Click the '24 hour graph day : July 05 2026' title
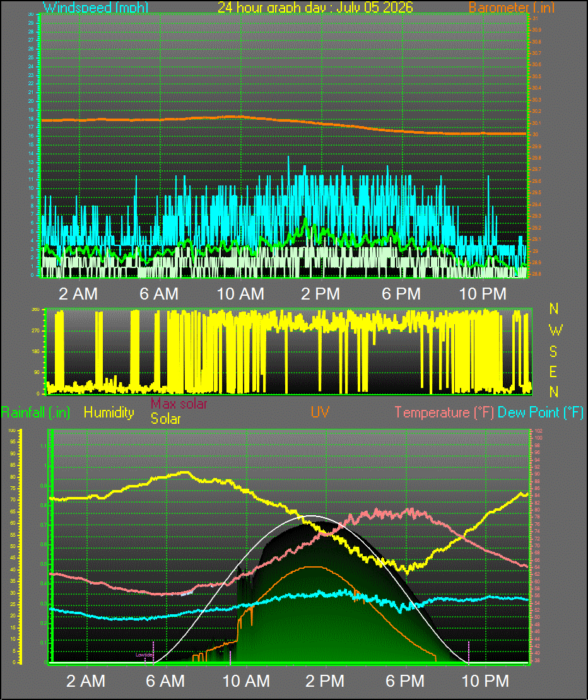588x700 pixels. click(x=315, y=7)
